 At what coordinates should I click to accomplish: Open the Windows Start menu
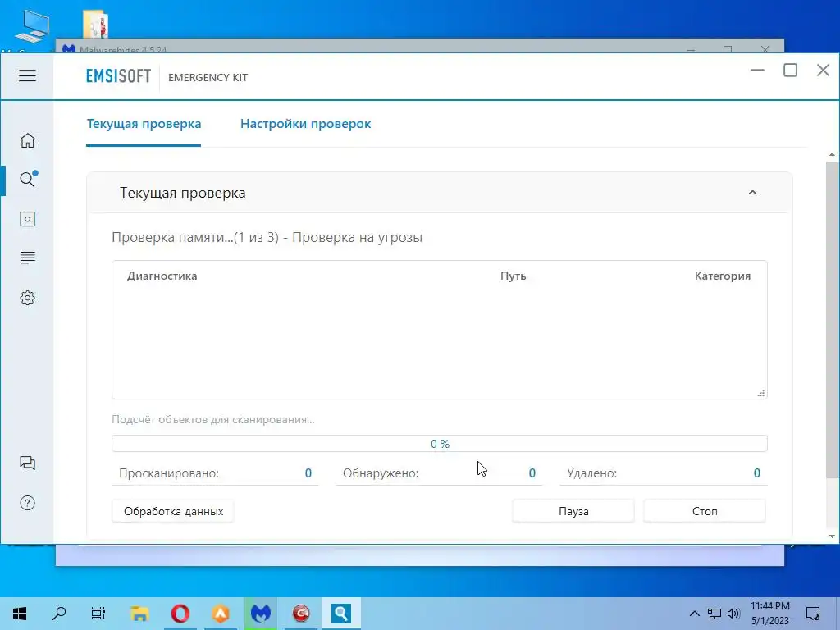point(20,614)
